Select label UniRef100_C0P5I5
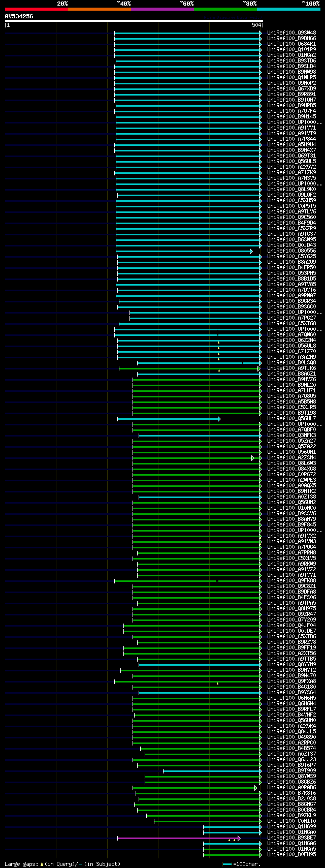The height and width of the screenshot is (868, 325). [291, 206]
